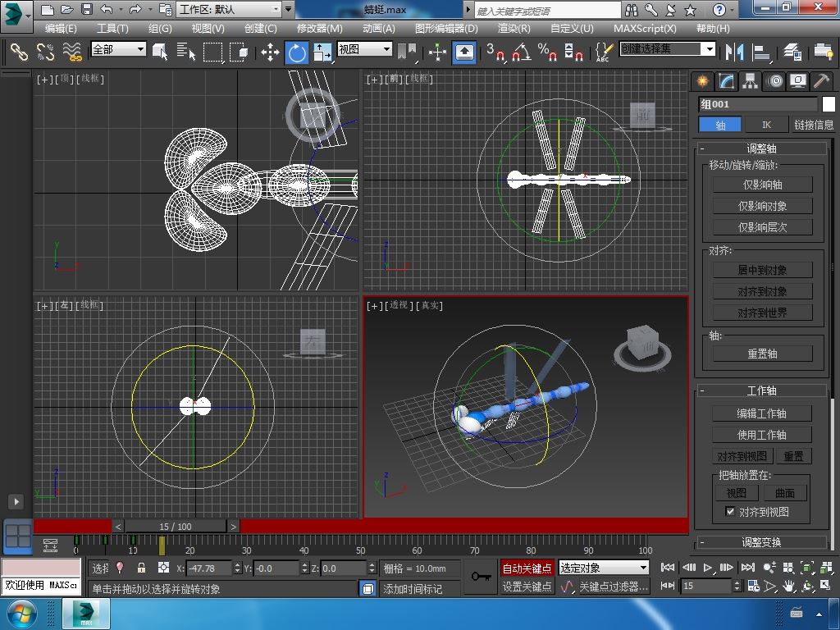Go to the start frame
The height and width of the screenshot is (630, 840).
(x=668, y=568)
